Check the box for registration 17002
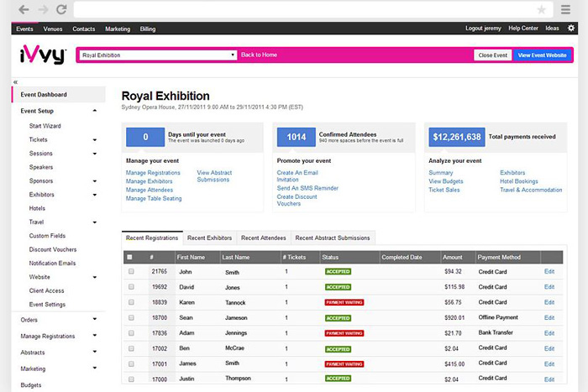 coord(131,348)
